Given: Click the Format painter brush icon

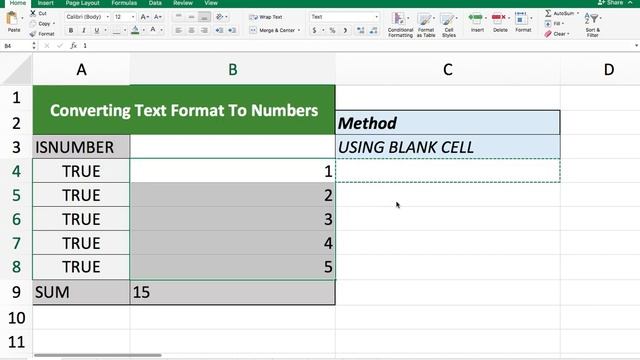Looking at the screenshot, I should (x=33, y=34).
